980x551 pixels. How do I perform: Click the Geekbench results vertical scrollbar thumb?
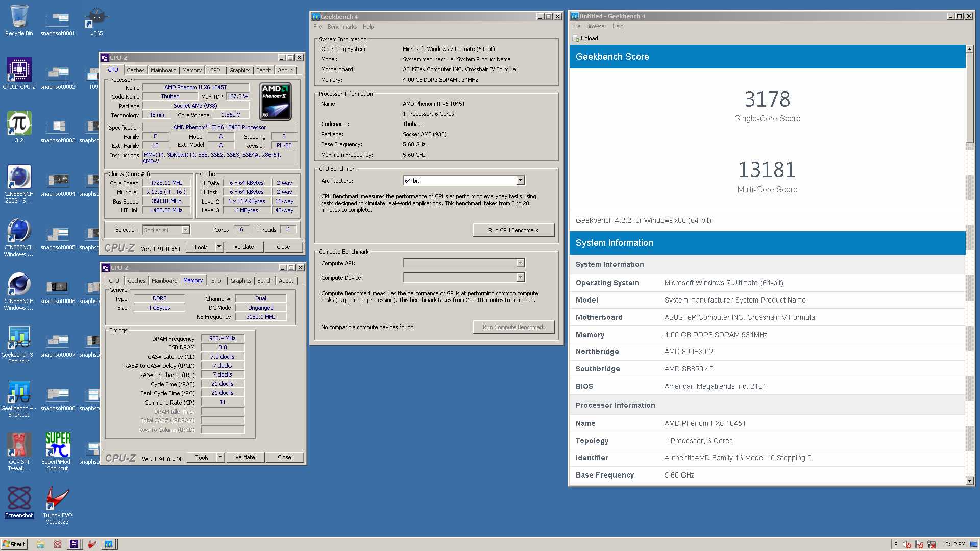tap(970, 98)
